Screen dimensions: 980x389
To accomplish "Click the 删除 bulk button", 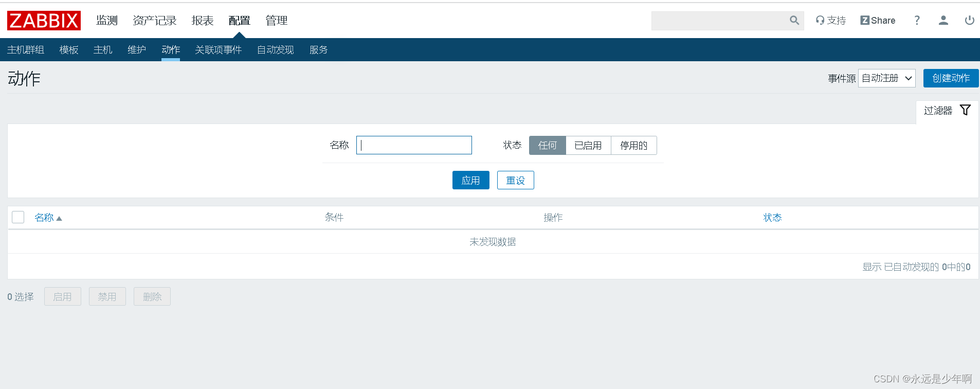I will 152,296.
